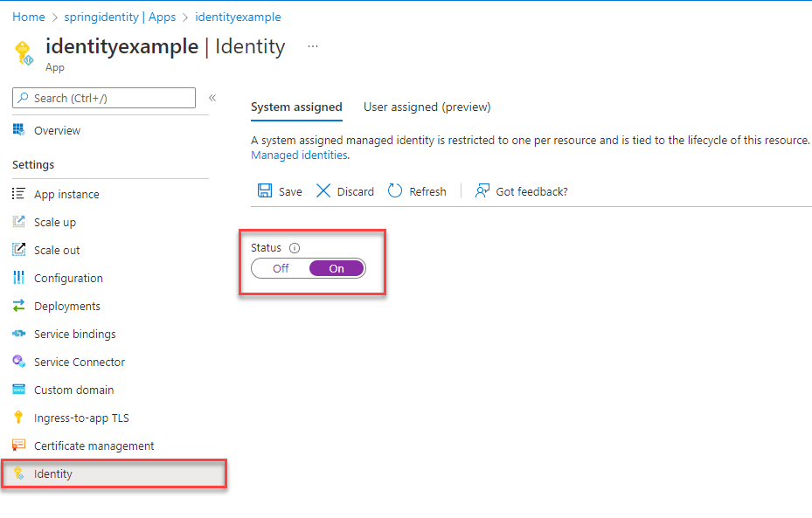812x518 pixels.
Task: Click the Ingress-to-app TLS key icon
Action: pos(19,418)
